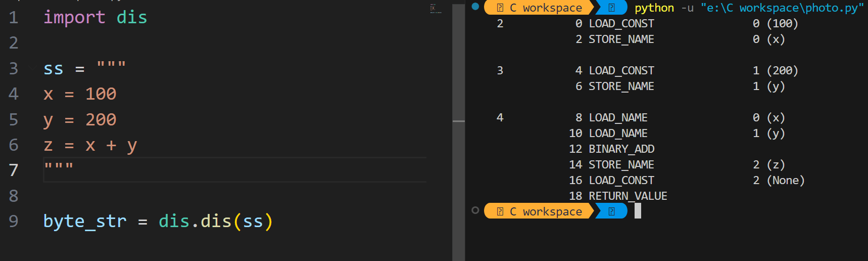This screenshot has height=261, width=868.
Task: Click line number 1 in the gutter
Action: 14,18
